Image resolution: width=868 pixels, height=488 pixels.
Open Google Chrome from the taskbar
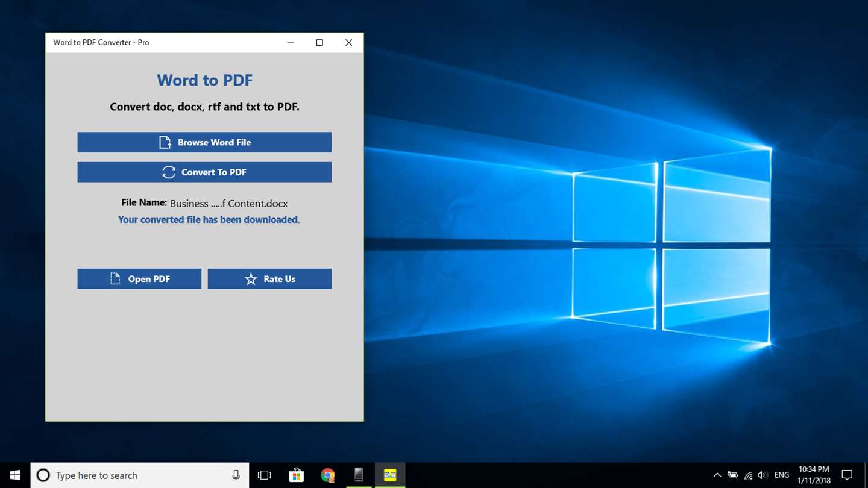click(327, 475)
